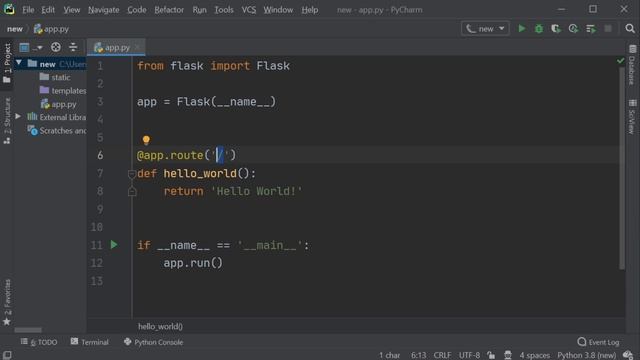Run the 'new' configuration with green play button
This screenshot has height=360, width=640.
pos(521,29)
